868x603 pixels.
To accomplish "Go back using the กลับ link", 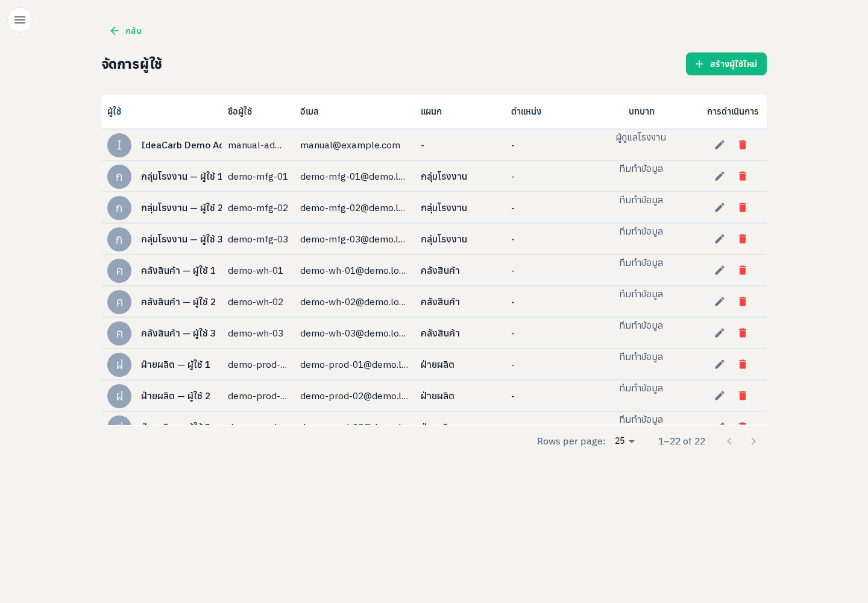I will (x=125, y=31).
